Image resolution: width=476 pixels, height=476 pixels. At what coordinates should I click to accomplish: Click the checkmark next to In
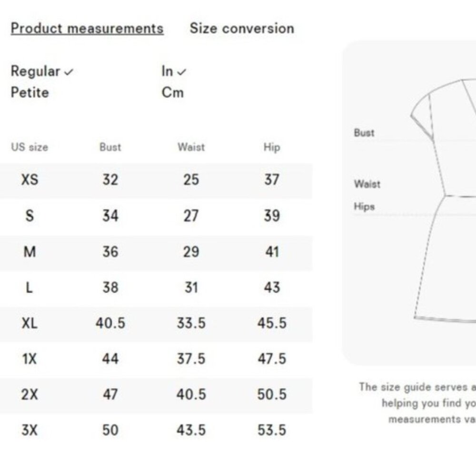pyautogui.click(x=182, y=71)
